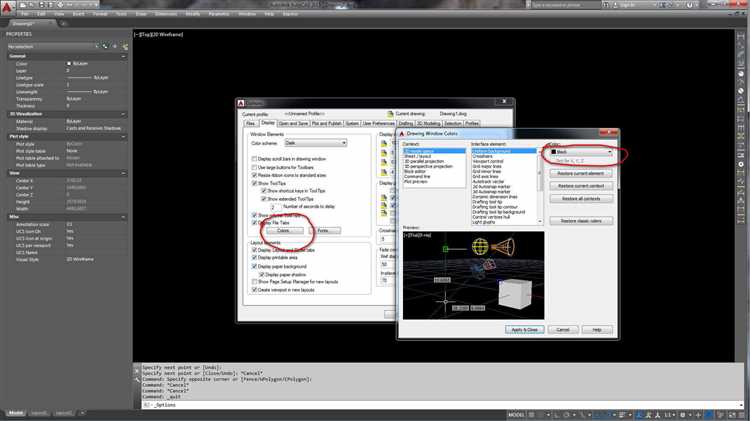Open the Parametric menu
The image size is (750, 421).
219,14
